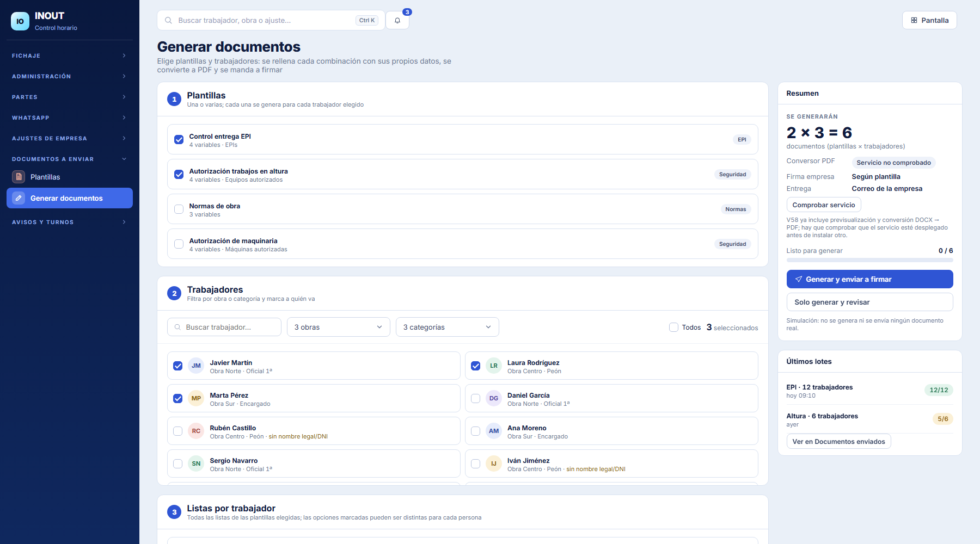
Task: Expand the WhatsApp sidebar section
Action: (x=70, y=118)
